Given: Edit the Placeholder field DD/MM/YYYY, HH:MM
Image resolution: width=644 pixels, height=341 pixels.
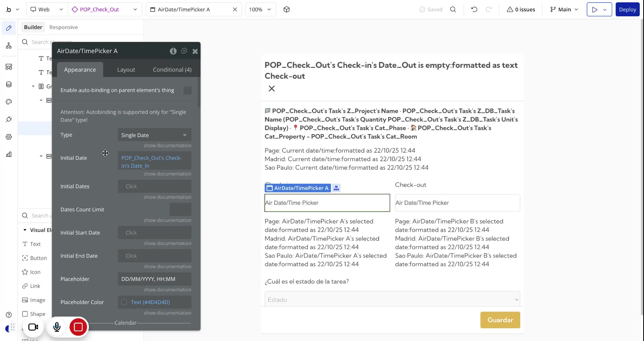Looking at the screenshot, I should 154,279.
